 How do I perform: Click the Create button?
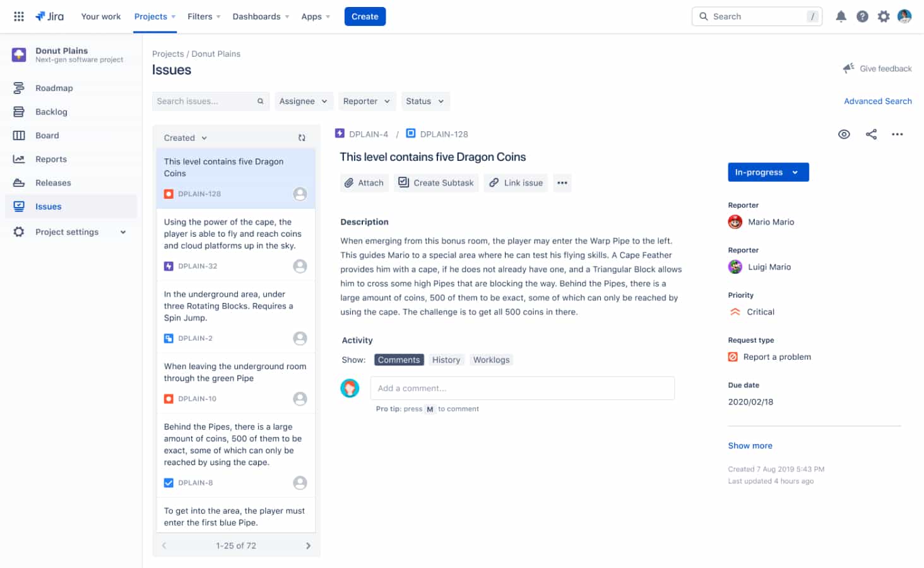tap(365, 16)
